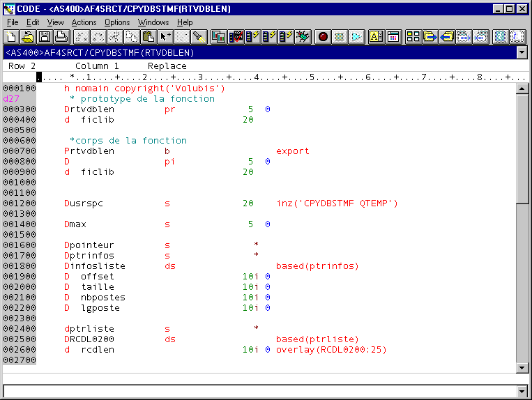Open the Actions menu
This screenshot has width=532, height=400.
coord(84,22)
